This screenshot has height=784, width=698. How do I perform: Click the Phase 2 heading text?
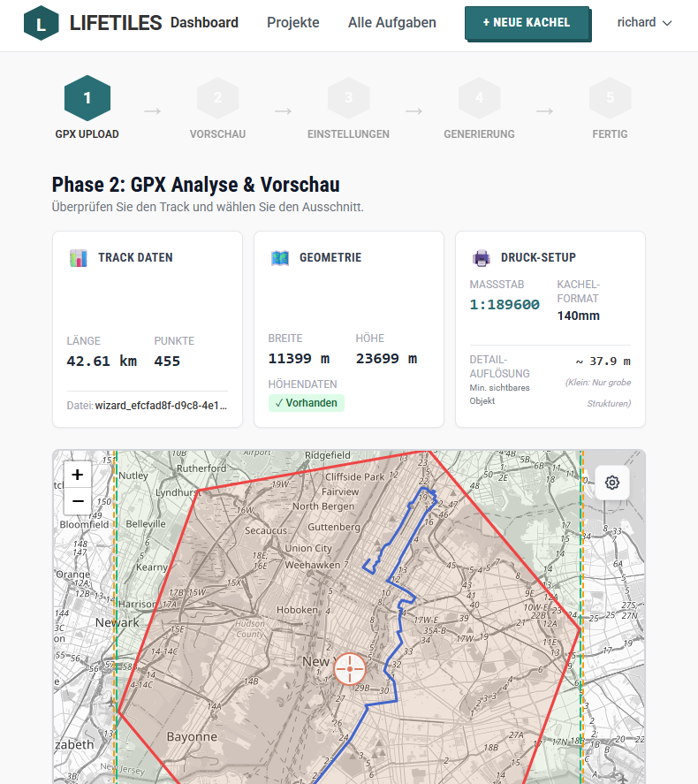click(196, 185)
